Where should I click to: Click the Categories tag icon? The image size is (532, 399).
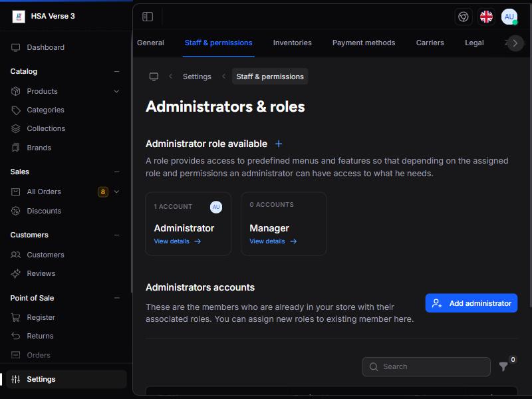(x=15, y=110)
